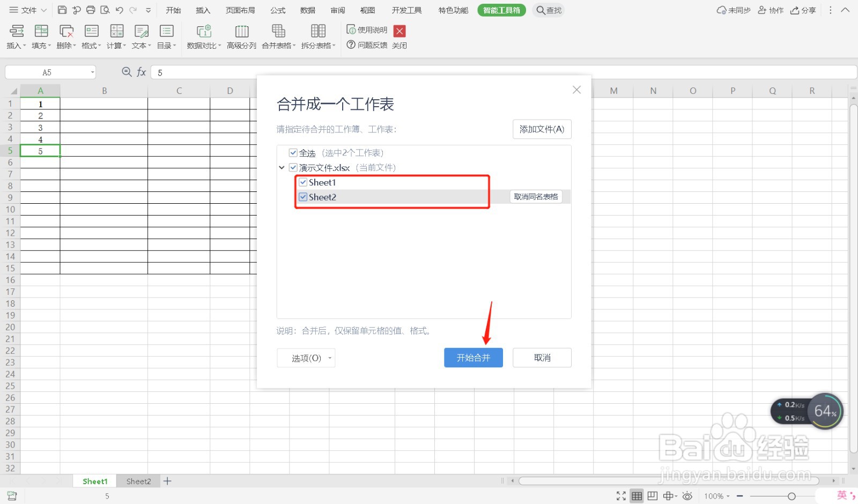This screenshot has height=504, width=858.
Task: Open Print Preview from quick access toolbar
Action: click(105, 10)
